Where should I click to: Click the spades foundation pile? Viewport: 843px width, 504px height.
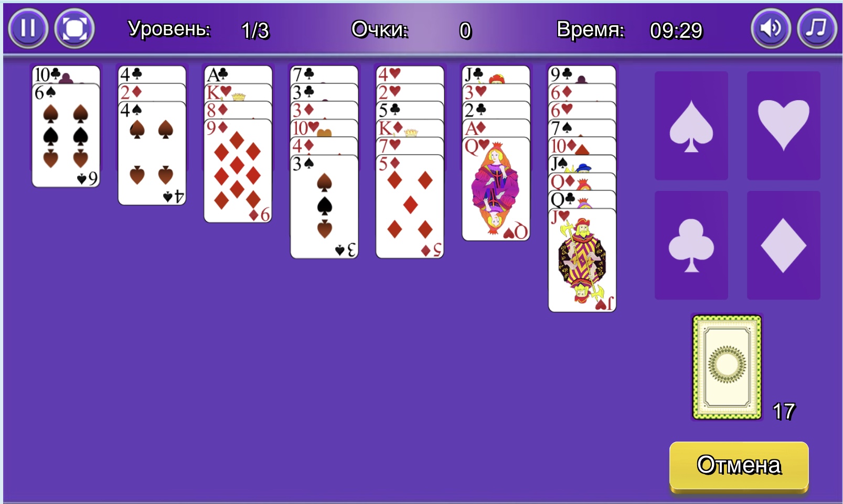(x=691, y=126)
